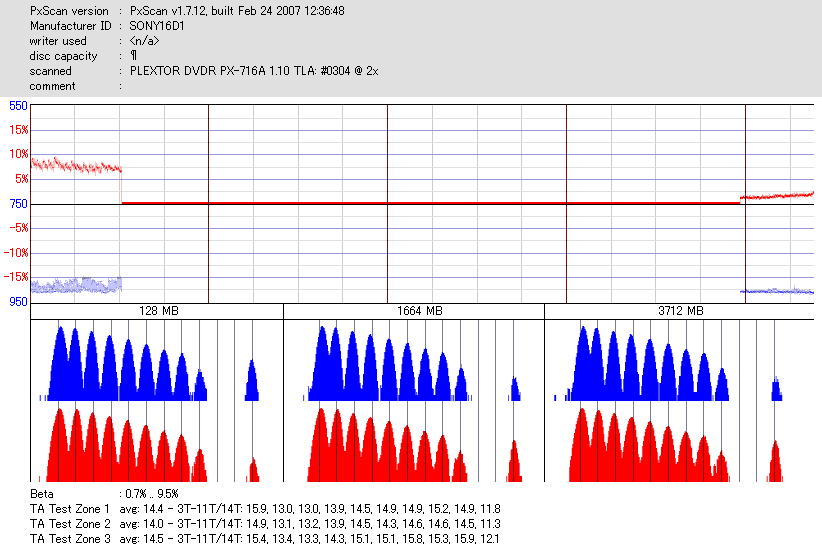Click the red histogram in 1664 MB zone
The image size is (822, 551).
pyautogui.click(x=414, y=446)
